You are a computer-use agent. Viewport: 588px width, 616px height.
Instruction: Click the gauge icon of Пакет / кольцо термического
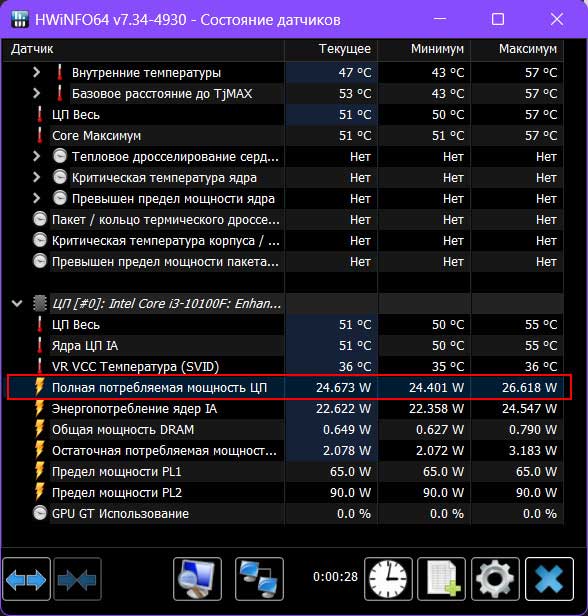40,219
